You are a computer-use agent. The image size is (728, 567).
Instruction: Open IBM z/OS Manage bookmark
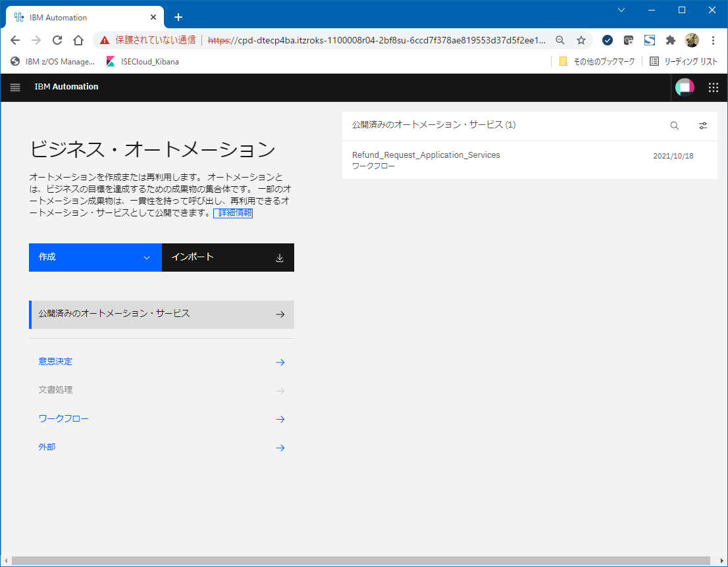(x=53, y=62)
